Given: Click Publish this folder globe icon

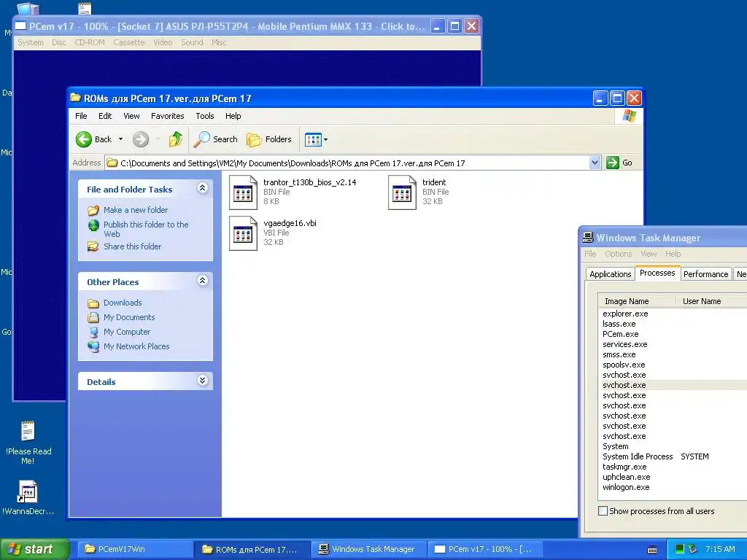Looking at the screenshot, I should tap(93, 225).
